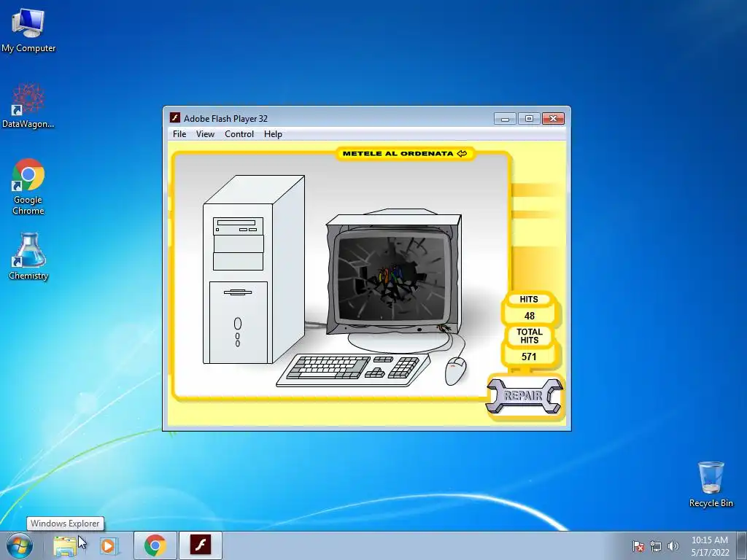Click the tower's optical disc drive
Viewport: 747px width, 560px height.
click(x=238, y=226)
